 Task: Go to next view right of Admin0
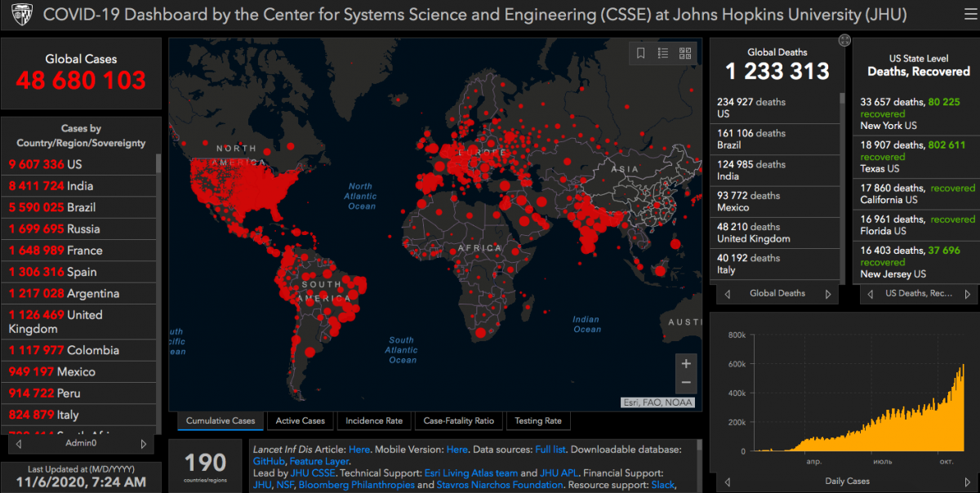click(x=144, y=444)
